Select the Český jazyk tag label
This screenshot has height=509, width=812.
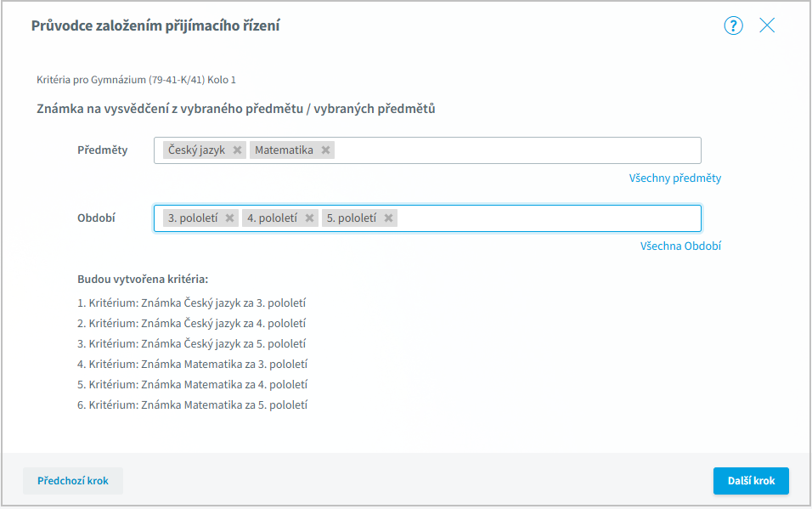196,150
